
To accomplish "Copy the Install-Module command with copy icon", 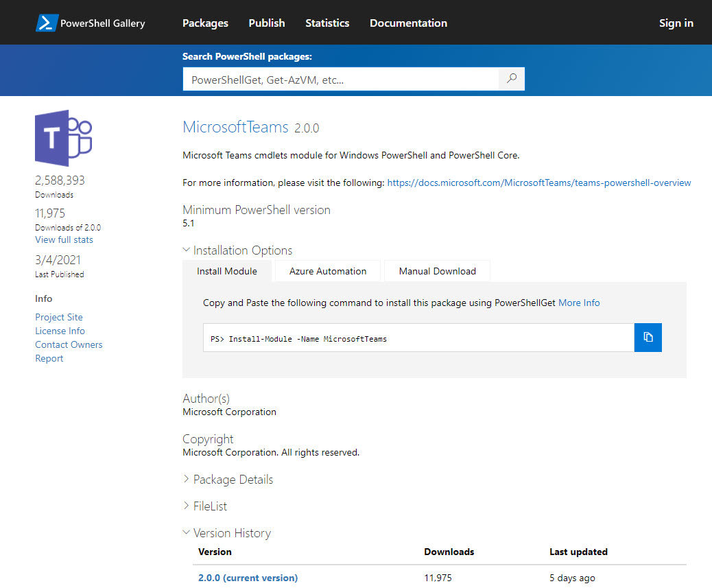I will click(648, 338).
